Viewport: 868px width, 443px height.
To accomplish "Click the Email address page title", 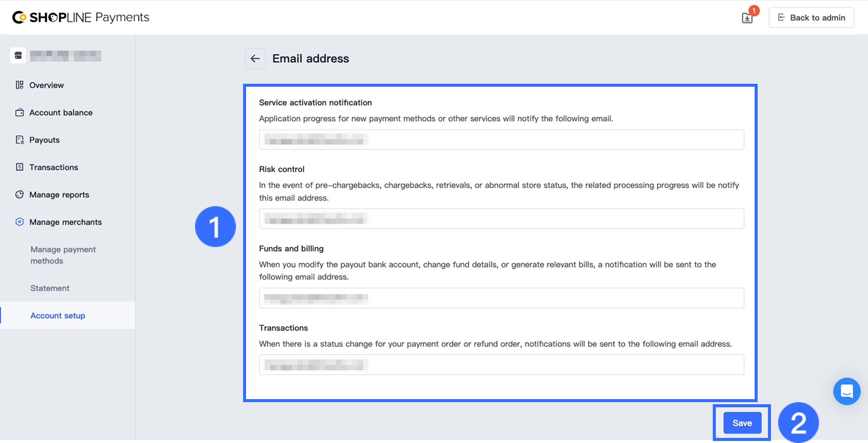I will click(x=310, y=59).
